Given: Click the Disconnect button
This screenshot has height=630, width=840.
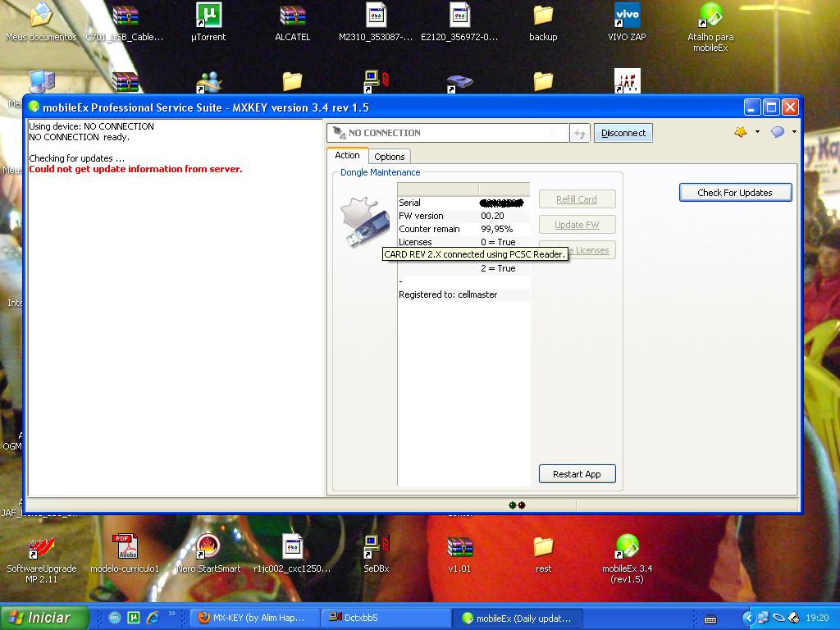Looking at the screenshot, I should pos(623,133).
